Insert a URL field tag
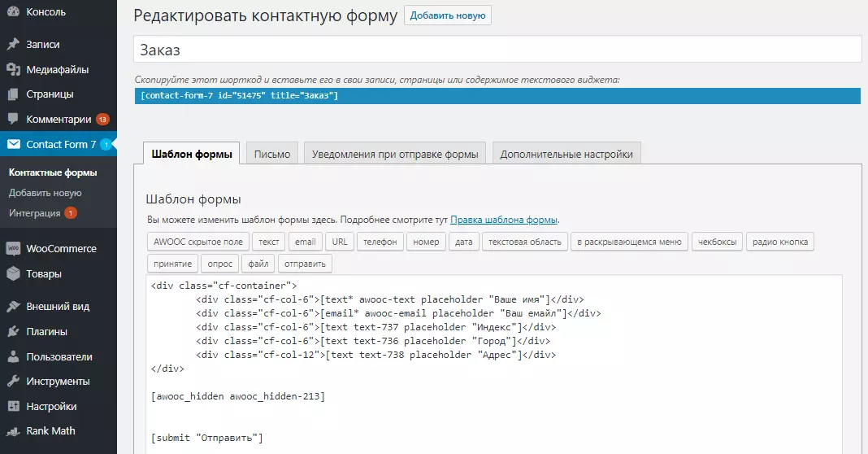The image size is (868, 454). click(x=340, y=242)
